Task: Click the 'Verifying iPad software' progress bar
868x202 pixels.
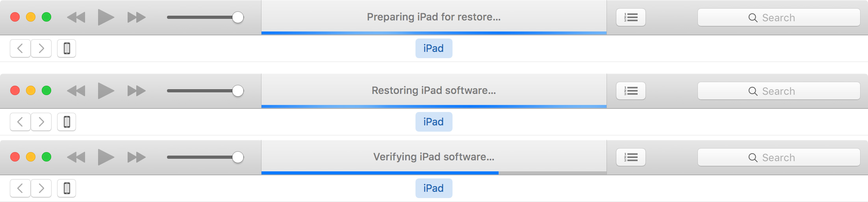Action: click(434, 173)
